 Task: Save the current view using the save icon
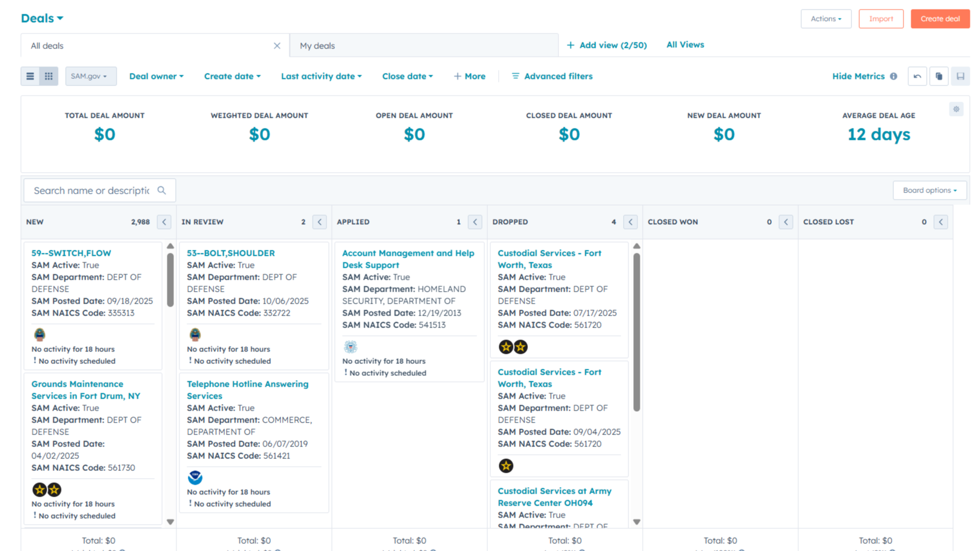pos(960,76)
